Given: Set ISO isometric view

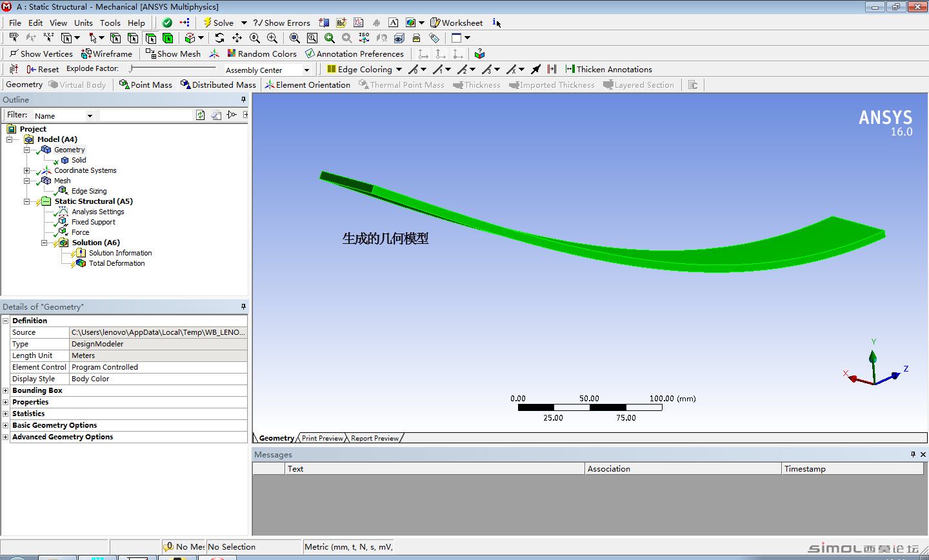Looking at the screenshot, I should pyautogui.click(x=365, y=38).
